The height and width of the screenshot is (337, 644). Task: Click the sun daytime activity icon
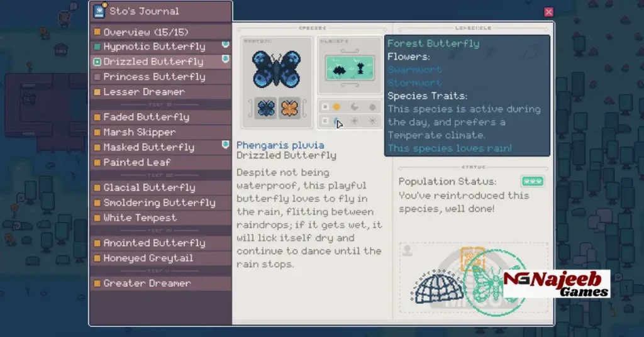(336, 107)
